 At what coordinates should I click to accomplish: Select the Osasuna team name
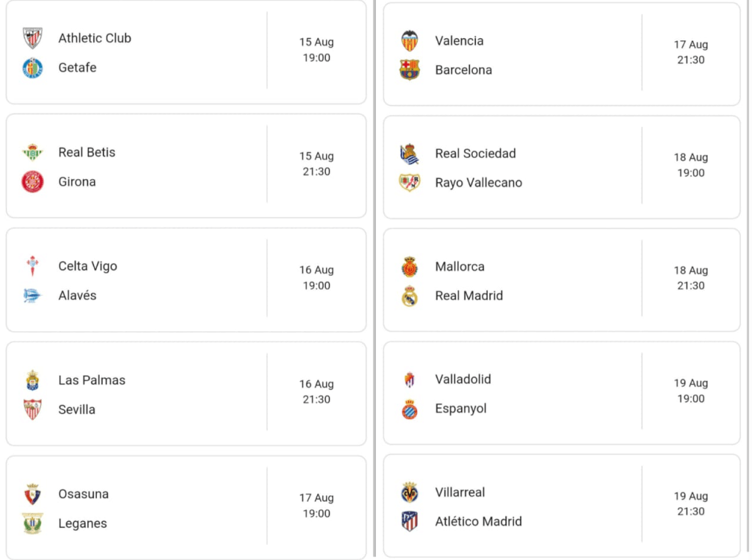(83, 494)
